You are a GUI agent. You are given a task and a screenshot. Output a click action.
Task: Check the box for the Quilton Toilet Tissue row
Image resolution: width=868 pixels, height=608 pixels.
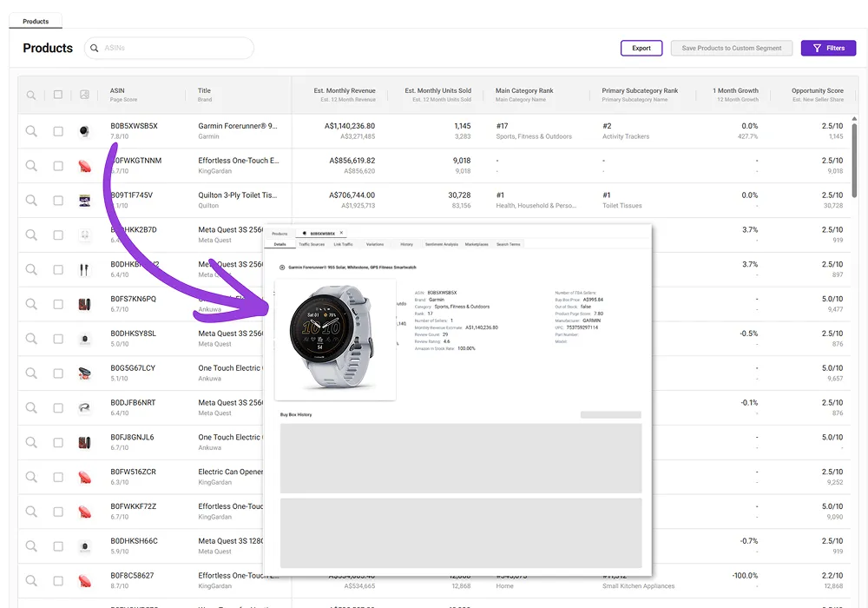point(58,201)
